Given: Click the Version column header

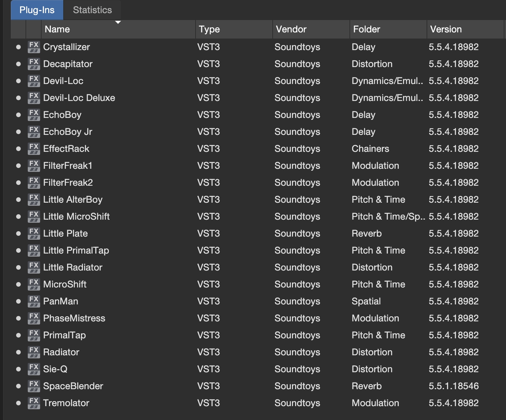Looking at the screenshot, I should tap(446, 29).
